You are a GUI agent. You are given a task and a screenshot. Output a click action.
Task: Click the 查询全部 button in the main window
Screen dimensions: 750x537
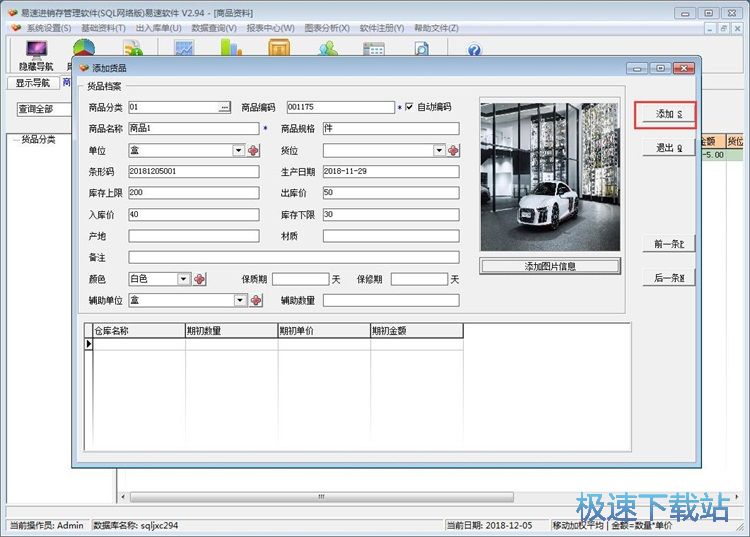click(x=44, y=109)
